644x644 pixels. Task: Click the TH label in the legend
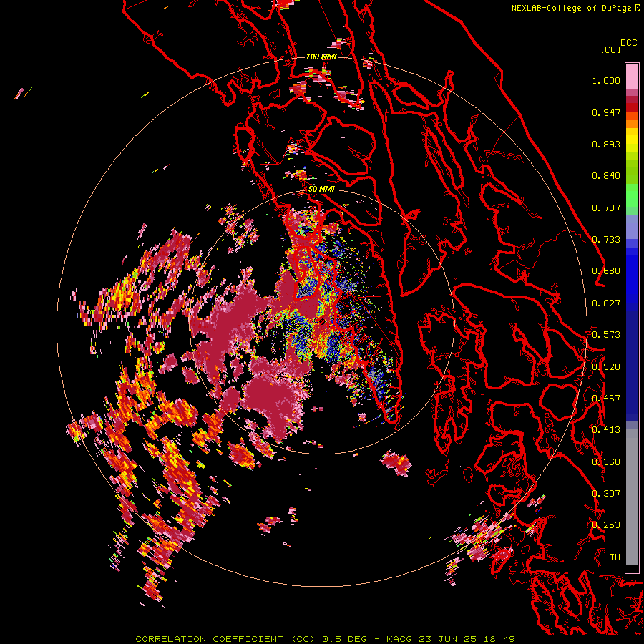coord(615,557)
